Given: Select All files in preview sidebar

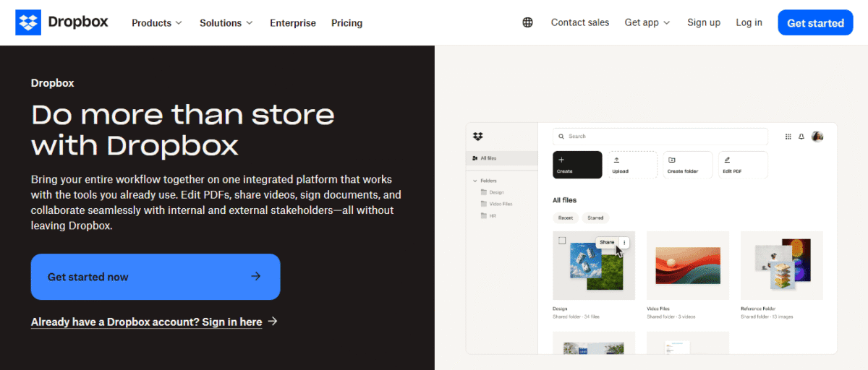Looking at the screenshot, I should coord(502,158).
